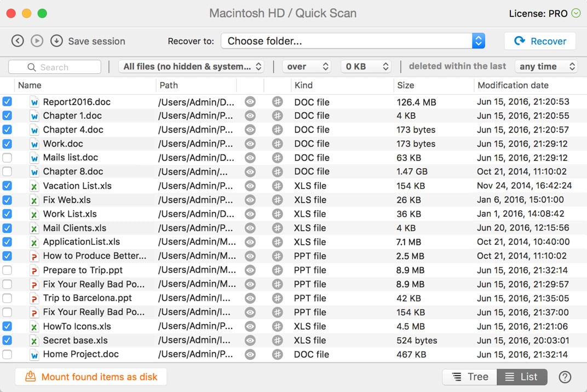This screenshot has height=392, width=587.
Task: Switch to Tree view
Action: pyautogui.click(x=470, y=377)
